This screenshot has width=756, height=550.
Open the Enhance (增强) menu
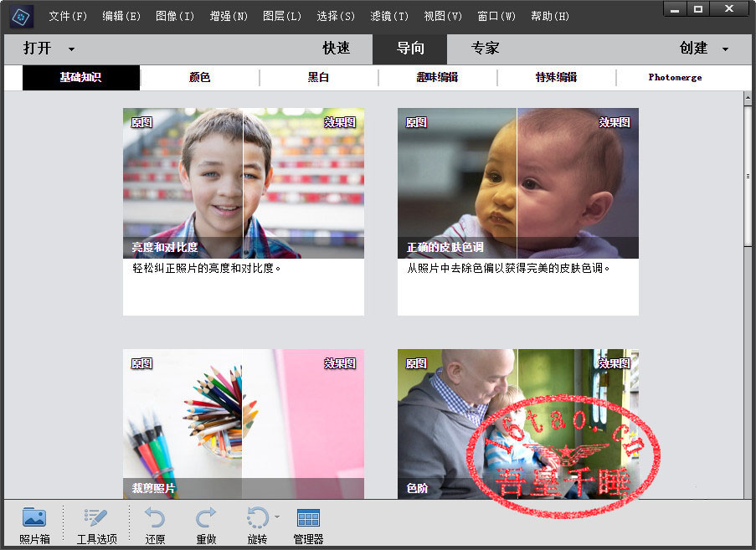(229, 16)
